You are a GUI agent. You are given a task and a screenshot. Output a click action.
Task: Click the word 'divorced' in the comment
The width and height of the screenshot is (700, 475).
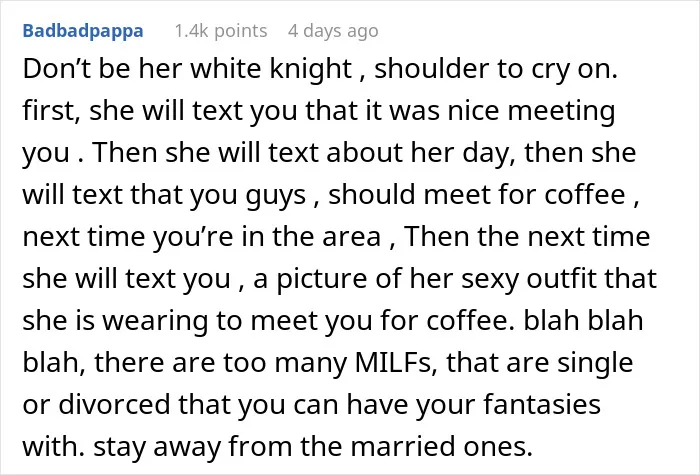pyautogui.click(x=114, y=404)
